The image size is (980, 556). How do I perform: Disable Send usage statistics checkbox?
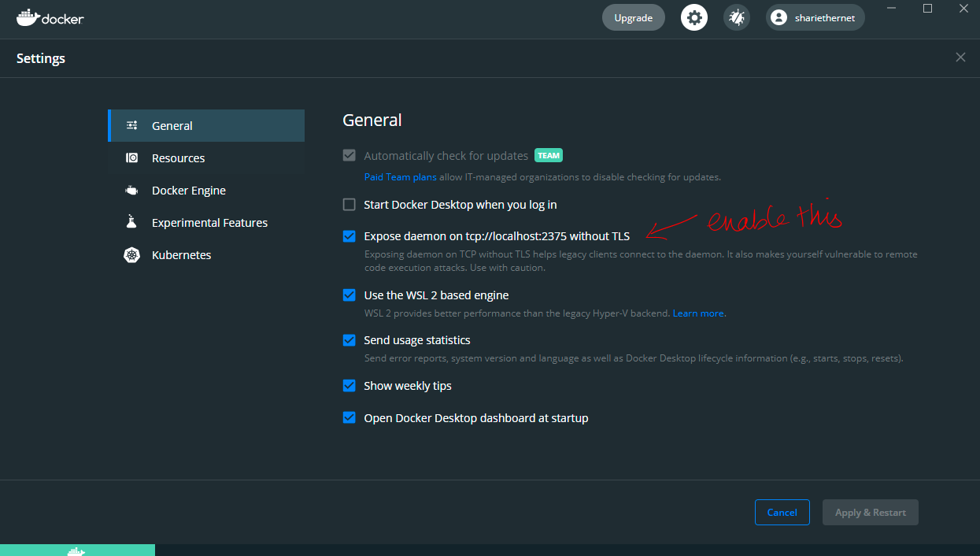349,340
